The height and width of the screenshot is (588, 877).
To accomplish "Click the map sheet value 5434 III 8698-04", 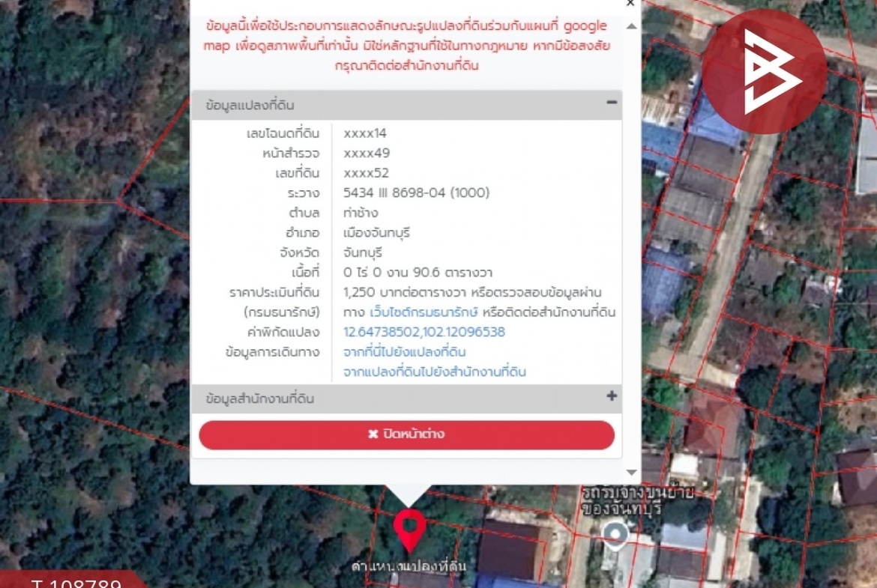I will 416,193.
